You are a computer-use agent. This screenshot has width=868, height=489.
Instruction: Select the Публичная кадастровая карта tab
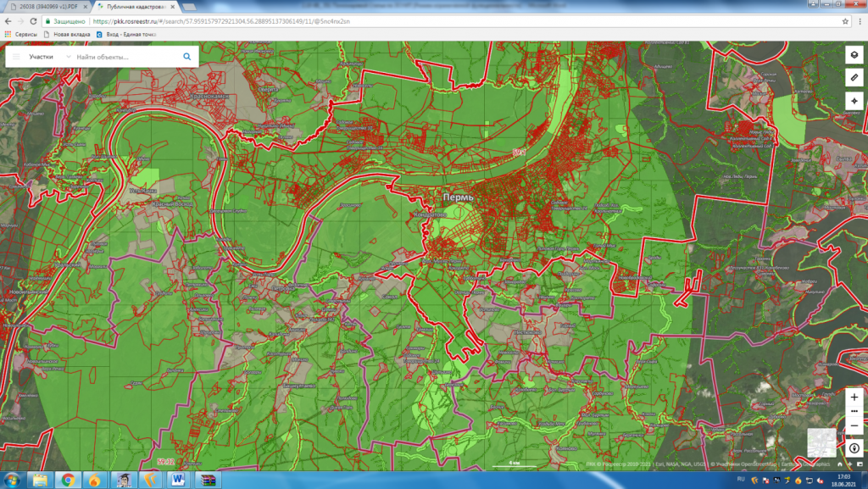coord(136,7)
